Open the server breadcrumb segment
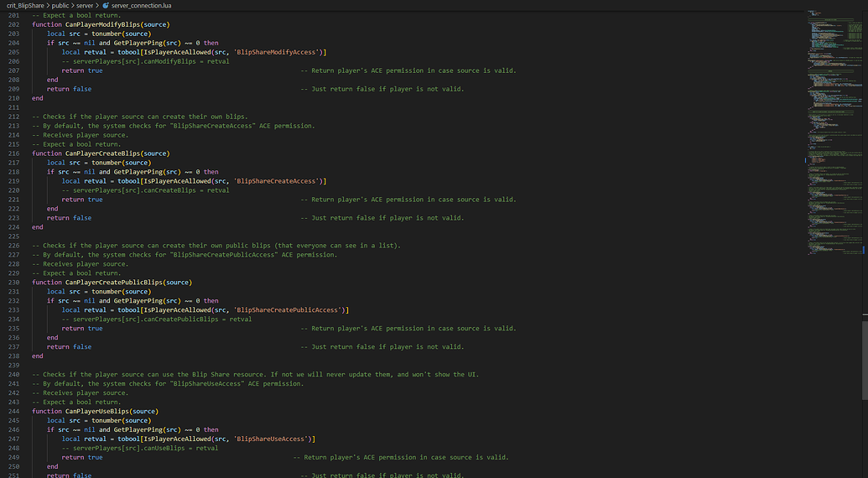The height and width of the screenshot is (478, 868). click(x=86, y=5)
